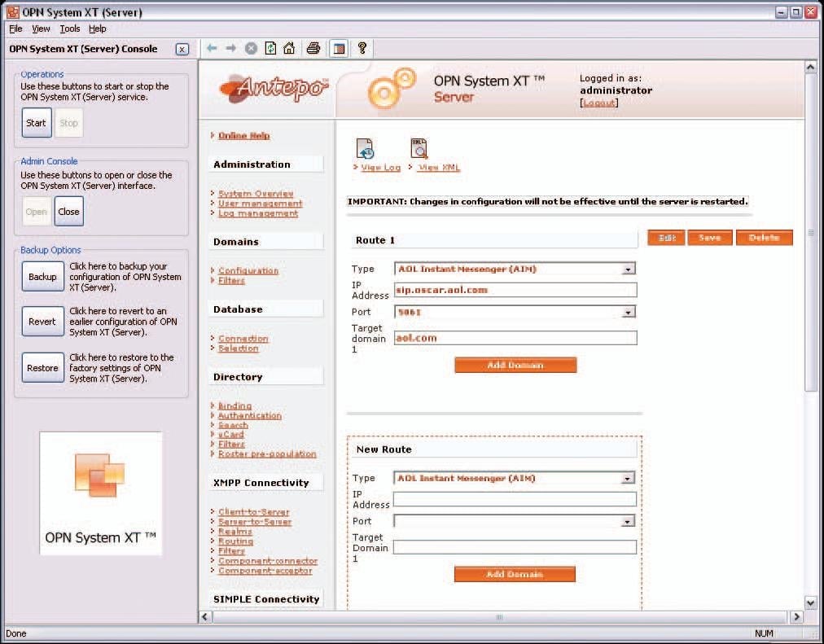The width and height of the screenshot is (824, 644).
Task: Open the File menu
Action: [x=15, y=28]
